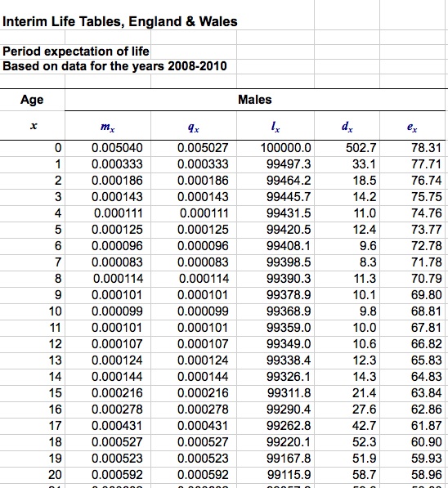Select the dx value 8.3
Screen dimensions: 448x488
(x=368, y=262)
